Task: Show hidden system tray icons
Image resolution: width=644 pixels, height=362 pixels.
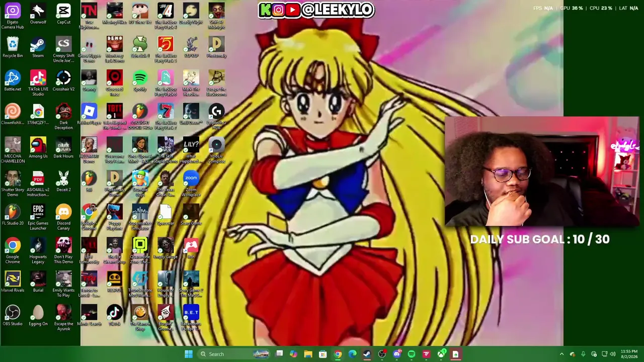Action: [561, 354]
